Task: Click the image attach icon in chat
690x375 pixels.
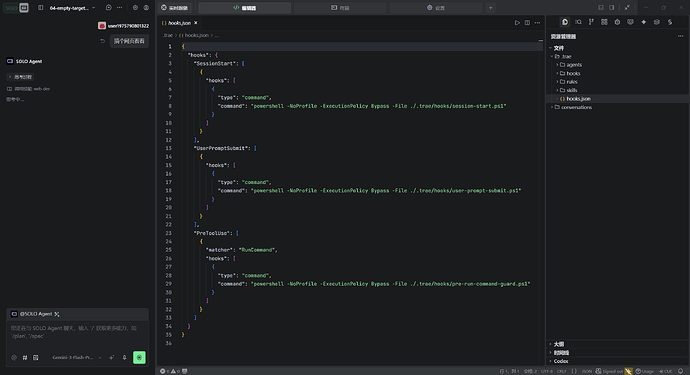Action: pos(36,358)
